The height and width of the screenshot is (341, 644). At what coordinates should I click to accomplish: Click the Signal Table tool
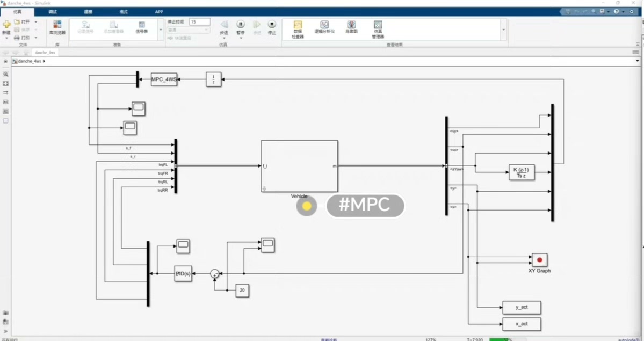pyautogui.click(x=142, y=28)
